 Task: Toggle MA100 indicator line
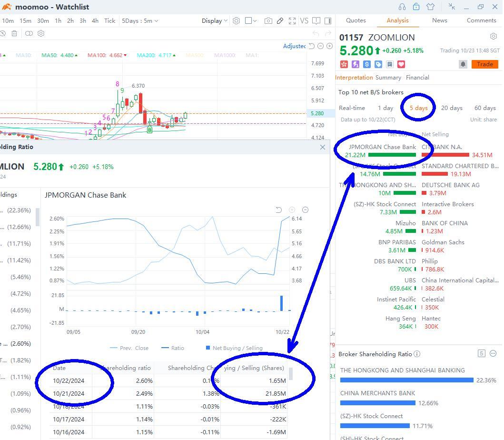(x=107, y=55)
